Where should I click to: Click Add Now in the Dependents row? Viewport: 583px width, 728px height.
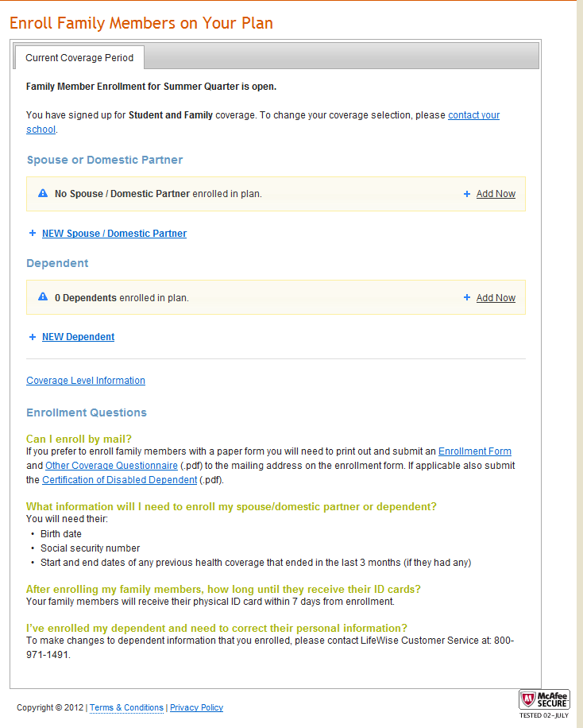click(x=496, y=298)
